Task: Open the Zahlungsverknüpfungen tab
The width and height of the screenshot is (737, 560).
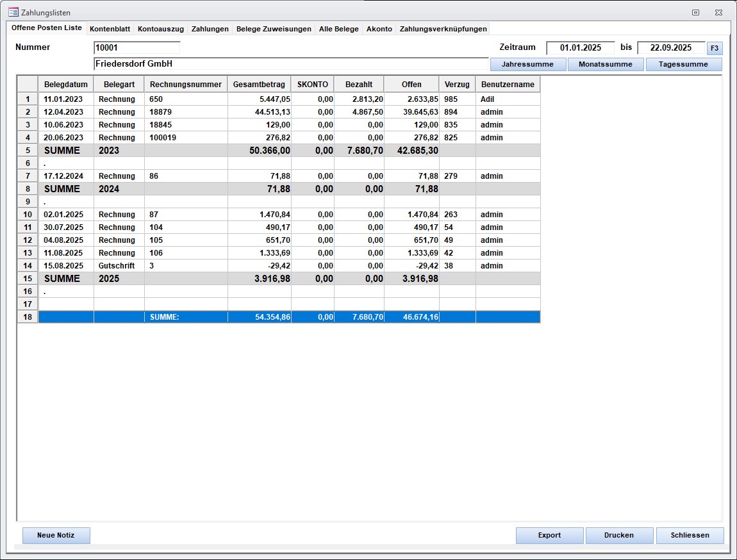Action: [x=443, y=29]
